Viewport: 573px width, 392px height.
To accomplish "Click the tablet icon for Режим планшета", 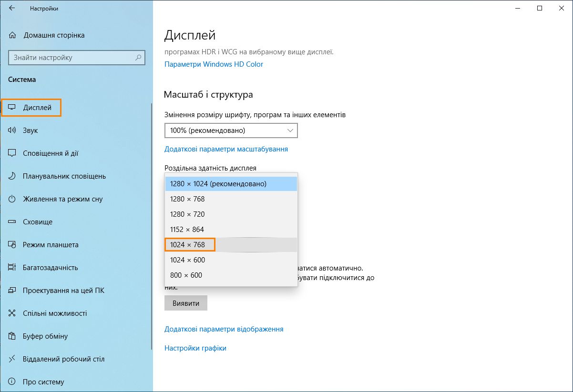I will [12, 245].
